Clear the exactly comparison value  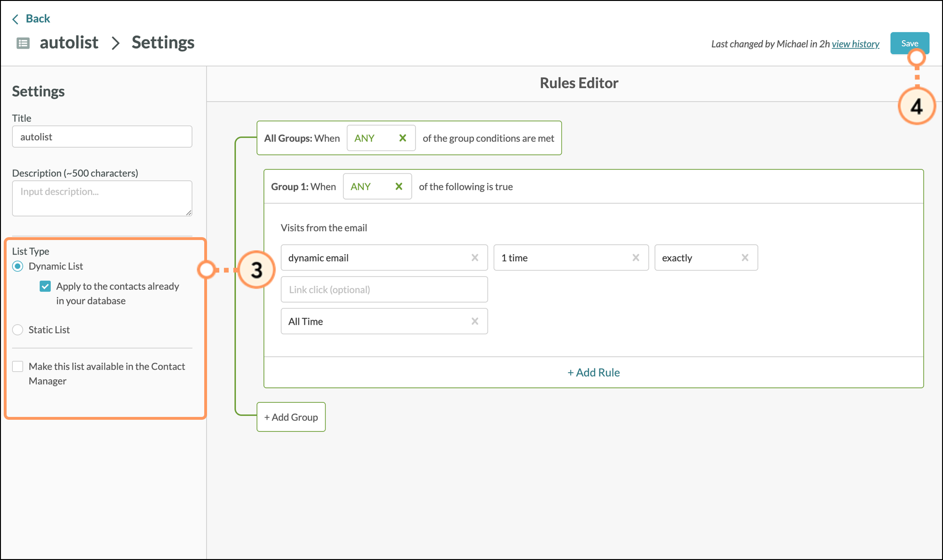pos(744,257)
